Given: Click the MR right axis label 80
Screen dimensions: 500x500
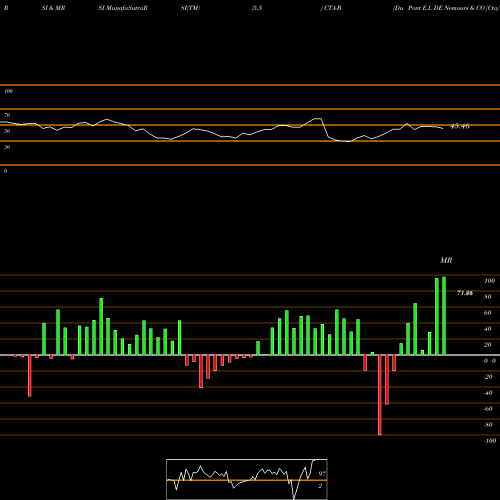Looking at the screenshot, I should click(x=488, y=297).
